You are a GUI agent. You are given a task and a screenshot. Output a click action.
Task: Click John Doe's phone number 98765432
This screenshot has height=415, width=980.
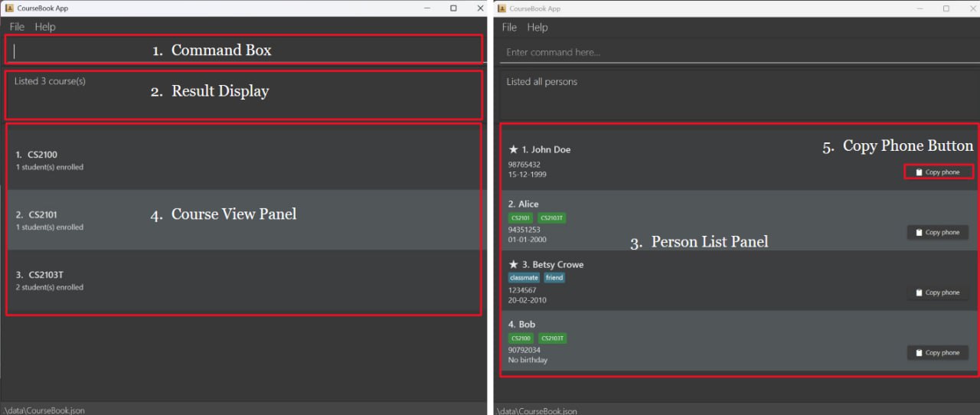coord(524,165)
